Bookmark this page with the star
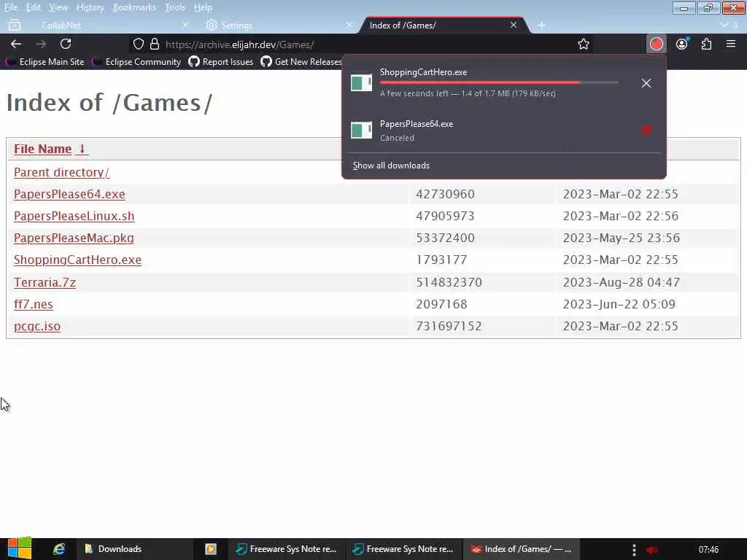 pos(583,44)
